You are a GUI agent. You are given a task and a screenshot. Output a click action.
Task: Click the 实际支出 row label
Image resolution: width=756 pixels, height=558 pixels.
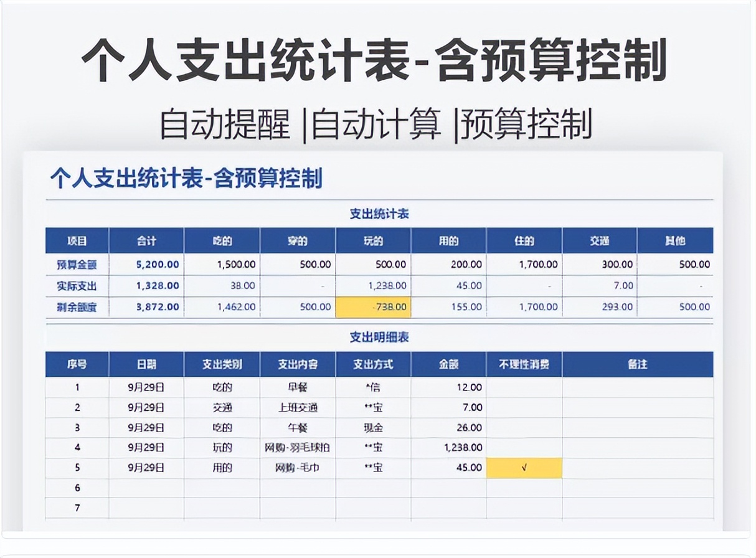77,285
